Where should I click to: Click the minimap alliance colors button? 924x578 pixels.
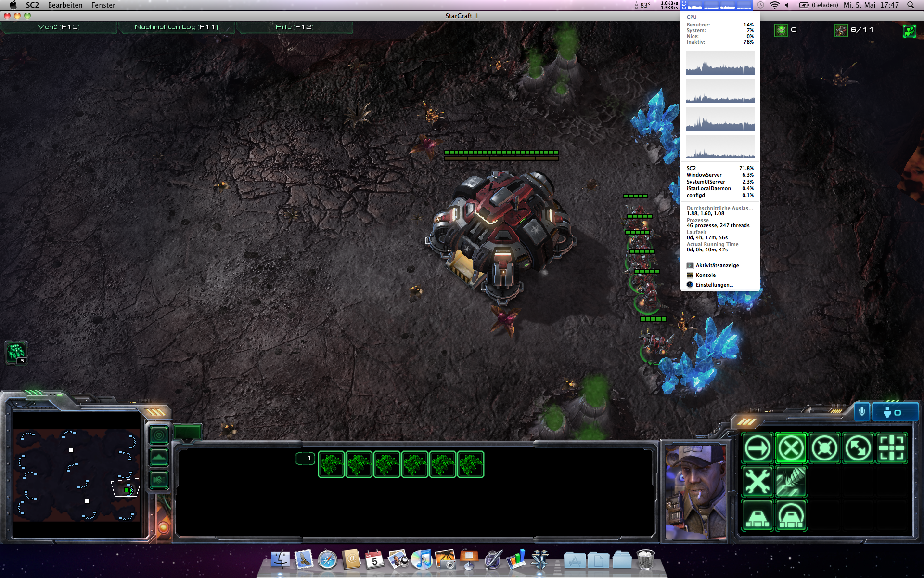pyautogui.click(x=159, y=480)
